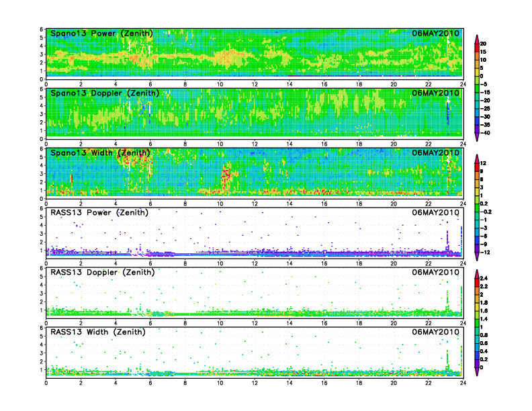This screenshot has height=411, width=532.
Task: Select the Spano13 Power heatmap plot
Action: coord(255,54)
